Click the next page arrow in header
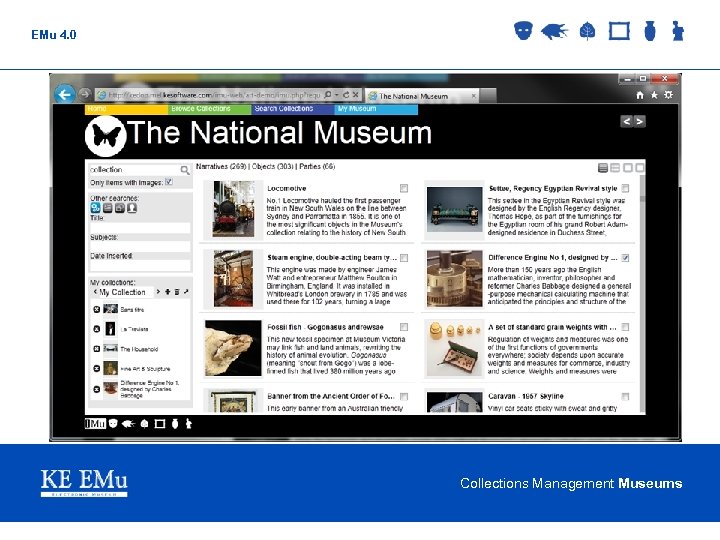720x540 pixels. coord(639,121)
